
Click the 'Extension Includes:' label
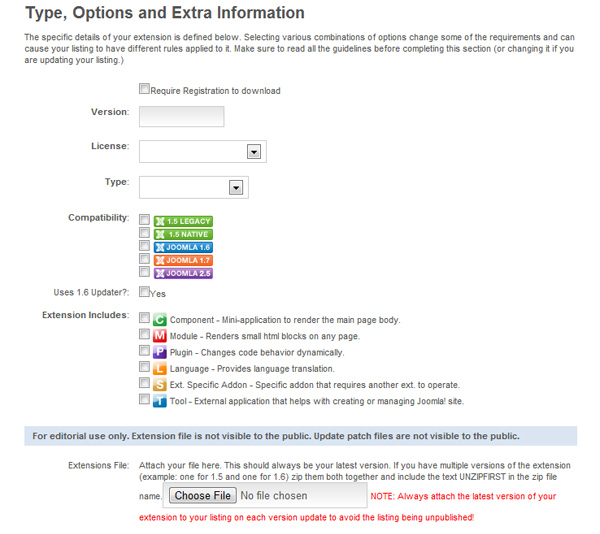[x=85, y=315]
